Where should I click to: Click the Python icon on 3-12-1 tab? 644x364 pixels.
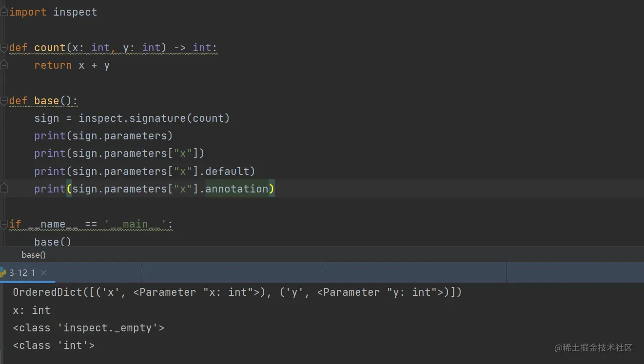coord(2,273)
